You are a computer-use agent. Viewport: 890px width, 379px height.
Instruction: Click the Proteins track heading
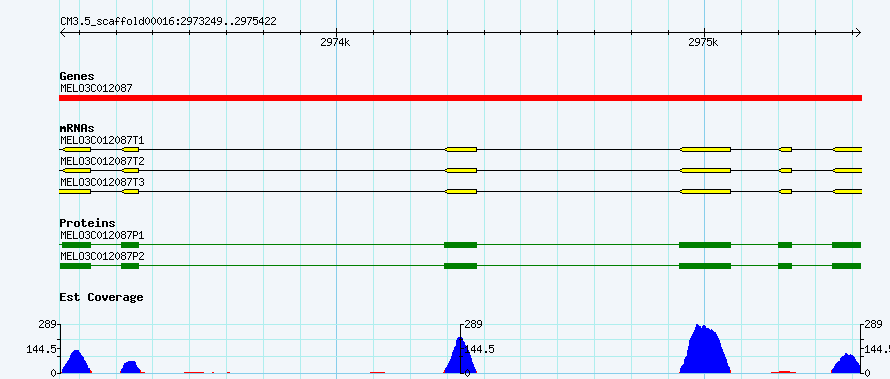click(x=87, y=223)
